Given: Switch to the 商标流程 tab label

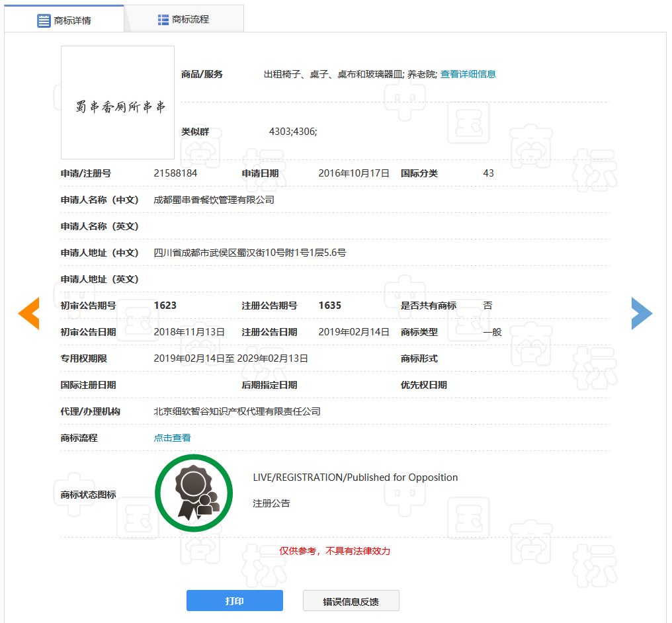Looking at the screenshot, I should coord(190,20).
